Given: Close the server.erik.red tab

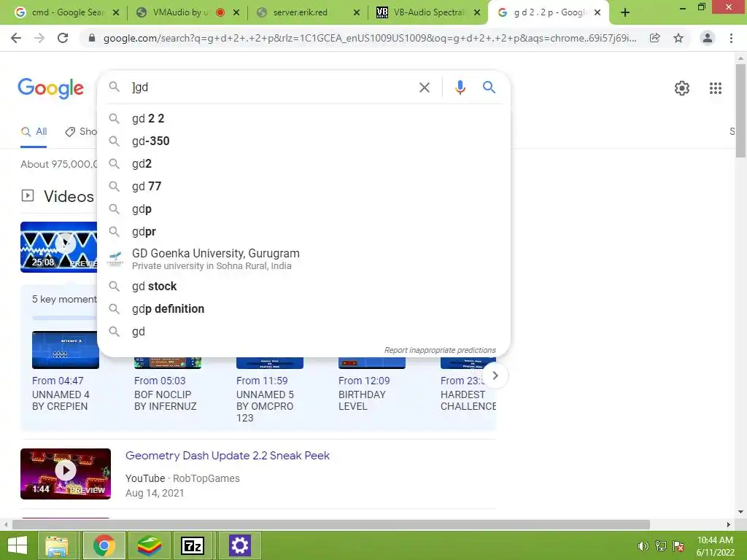Looking at the screenshot, I should 356,13.
